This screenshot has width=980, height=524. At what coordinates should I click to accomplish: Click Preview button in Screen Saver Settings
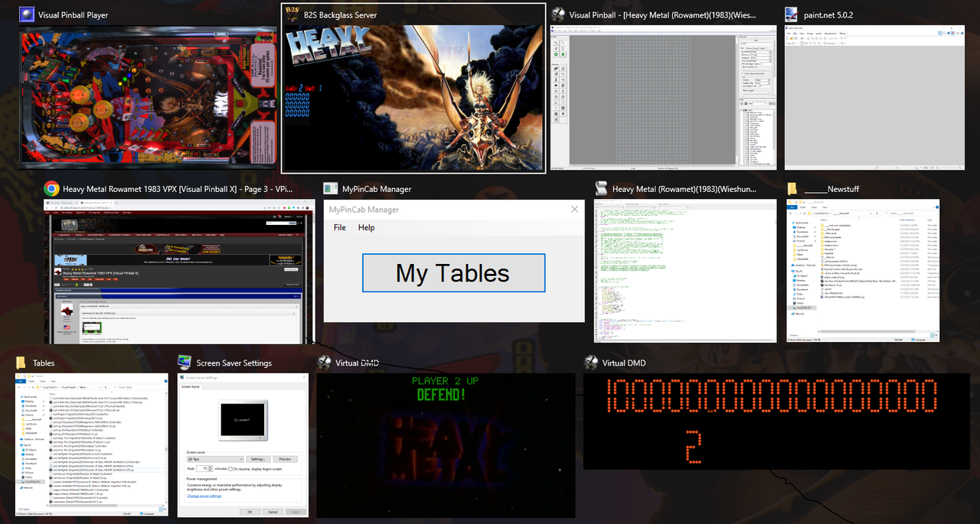[286, 459]
